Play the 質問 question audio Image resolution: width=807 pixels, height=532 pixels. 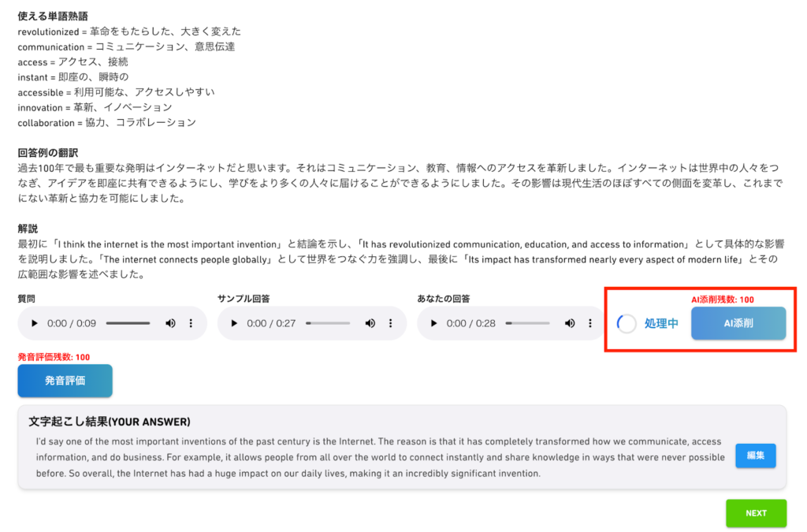35,323
